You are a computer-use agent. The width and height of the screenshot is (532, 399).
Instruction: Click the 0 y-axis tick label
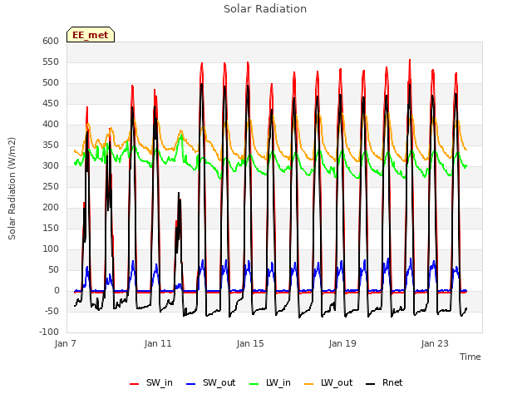coord(57,290)
